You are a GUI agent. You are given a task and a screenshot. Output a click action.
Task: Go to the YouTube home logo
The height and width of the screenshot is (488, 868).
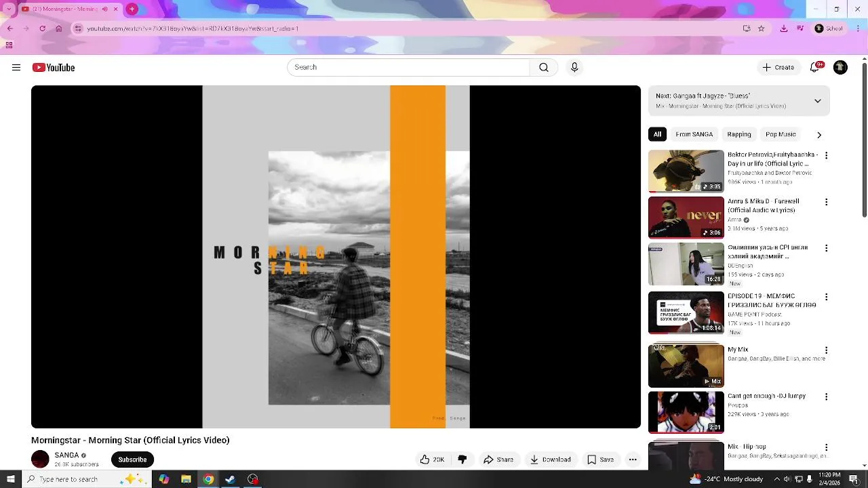tap(54, 67)
